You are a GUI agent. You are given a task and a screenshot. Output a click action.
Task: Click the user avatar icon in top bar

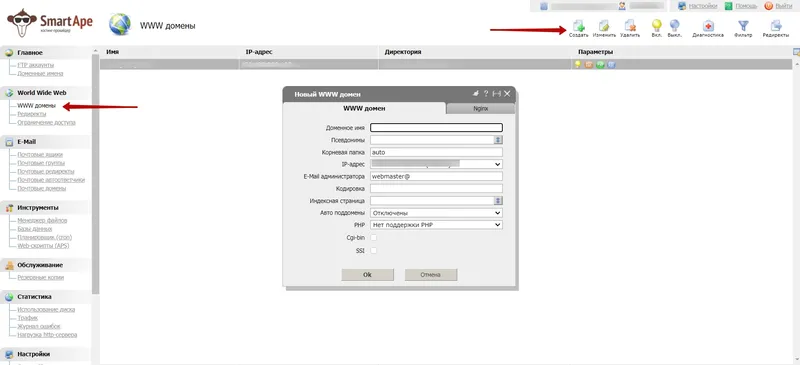[622, 6]
